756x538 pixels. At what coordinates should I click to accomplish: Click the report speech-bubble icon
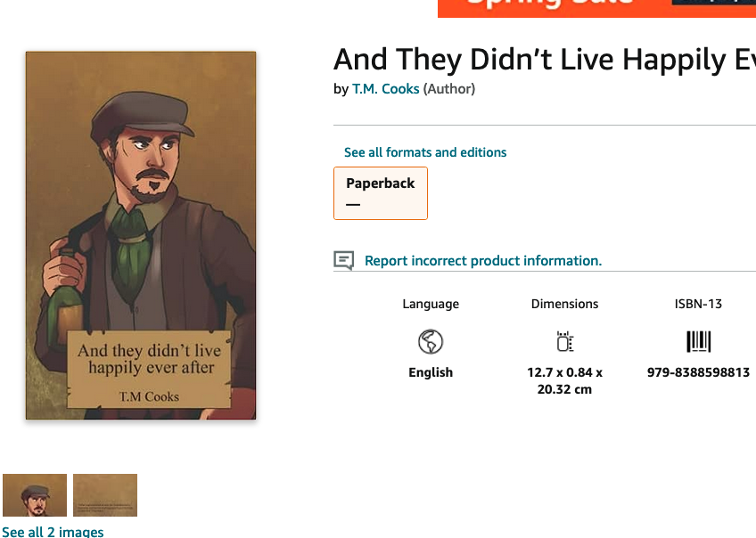coord(344,261)
